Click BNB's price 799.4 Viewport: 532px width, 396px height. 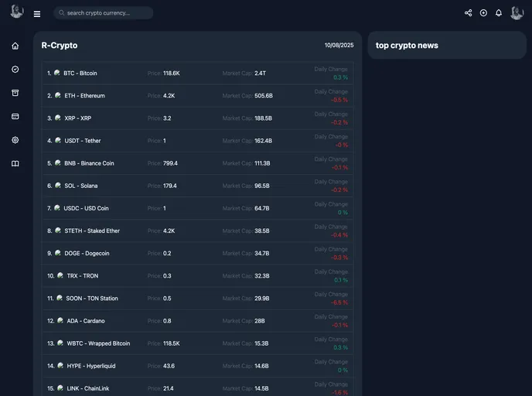[170, 163]
